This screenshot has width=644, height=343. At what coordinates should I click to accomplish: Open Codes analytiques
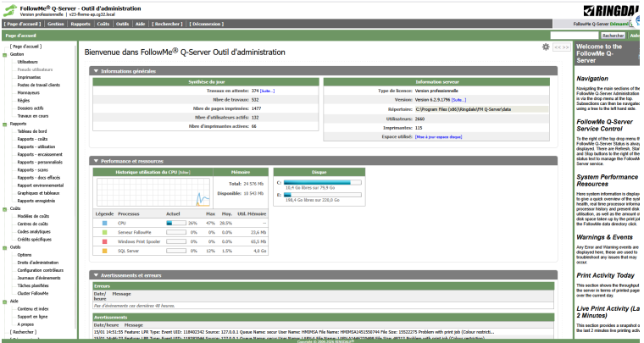(x=34, y=232)
